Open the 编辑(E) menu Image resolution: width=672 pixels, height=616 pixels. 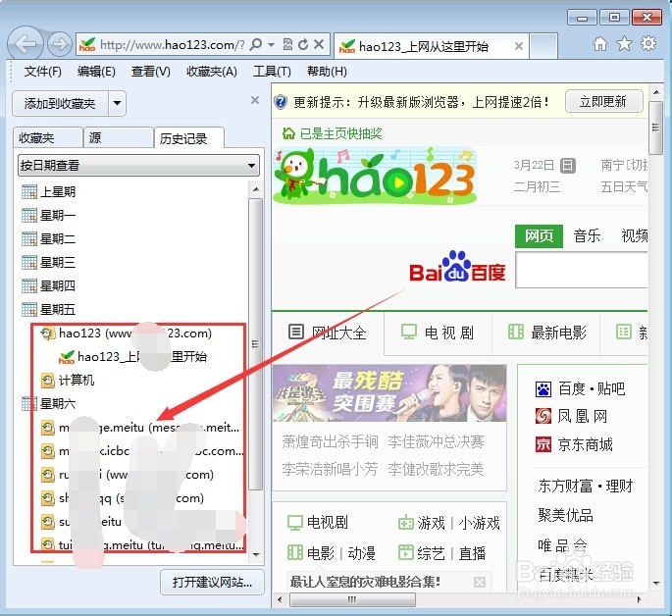click(96, 71)
